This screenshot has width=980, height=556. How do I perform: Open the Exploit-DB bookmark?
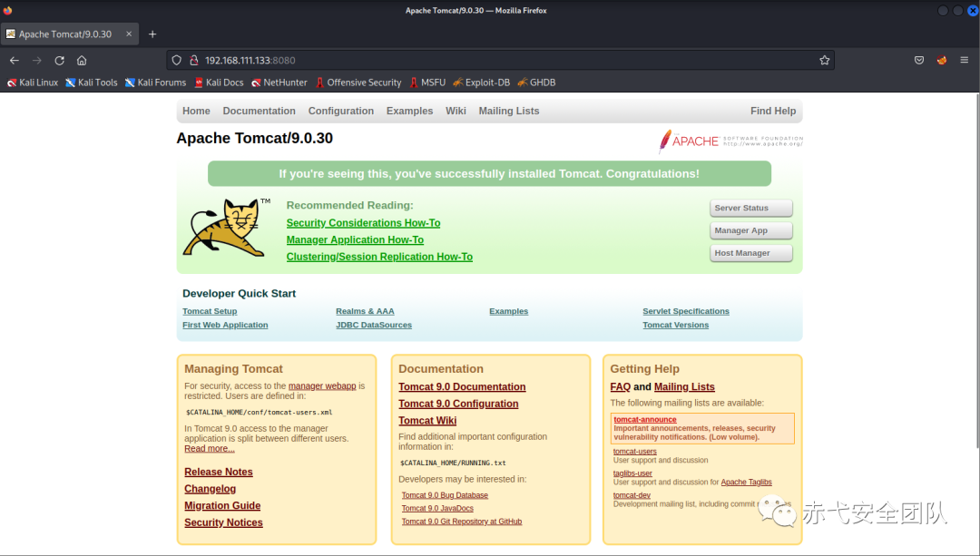pos(481,83)
